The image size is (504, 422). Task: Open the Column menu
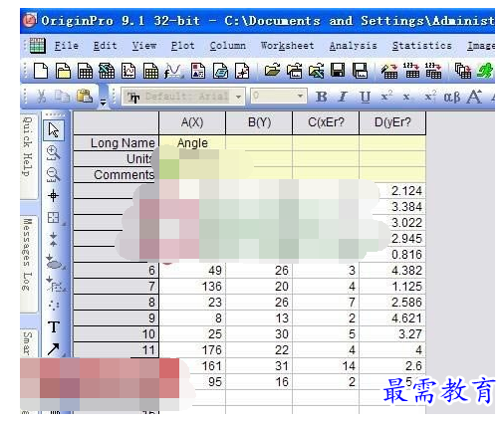point(228,46)
